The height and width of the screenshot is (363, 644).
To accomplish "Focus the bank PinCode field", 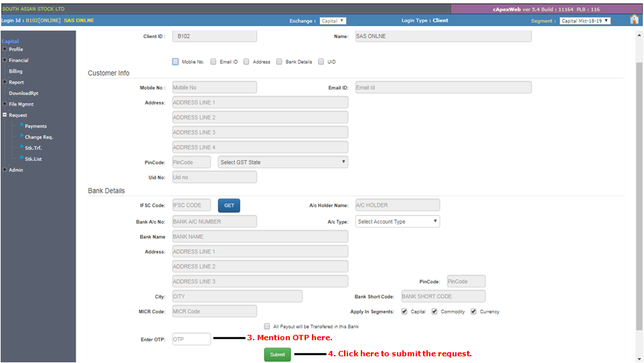I will [x=466, y=281].
